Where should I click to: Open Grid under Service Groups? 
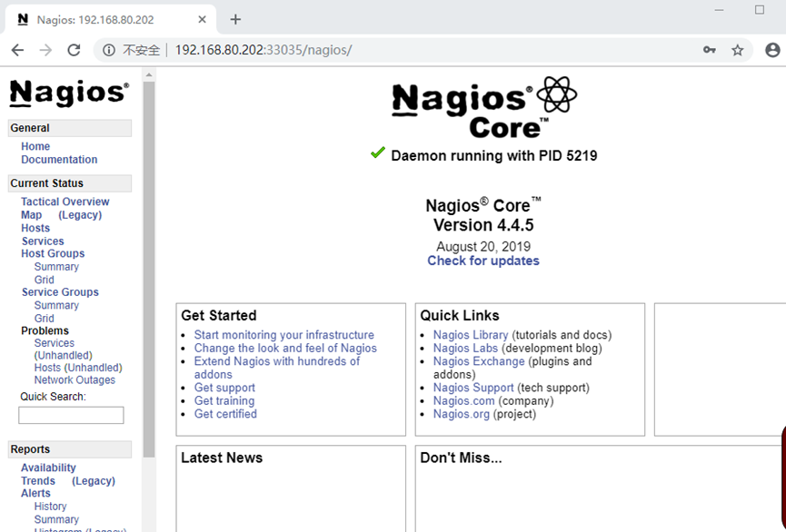tap(44, 318)
